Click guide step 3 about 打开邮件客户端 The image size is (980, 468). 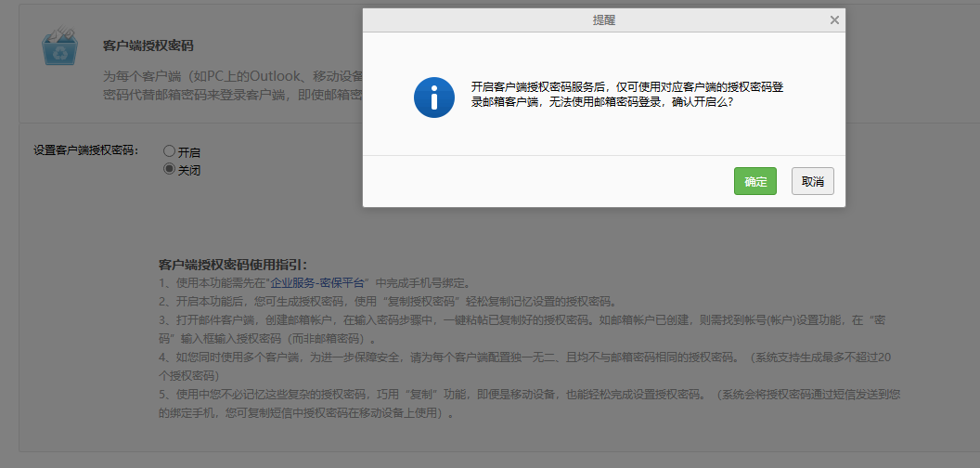coord(522,329)
